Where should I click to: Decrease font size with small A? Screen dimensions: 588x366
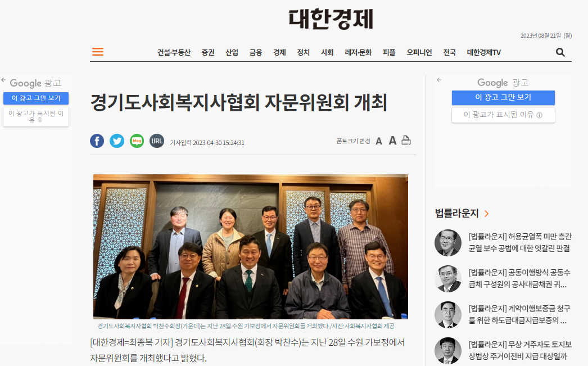(379, 141)
